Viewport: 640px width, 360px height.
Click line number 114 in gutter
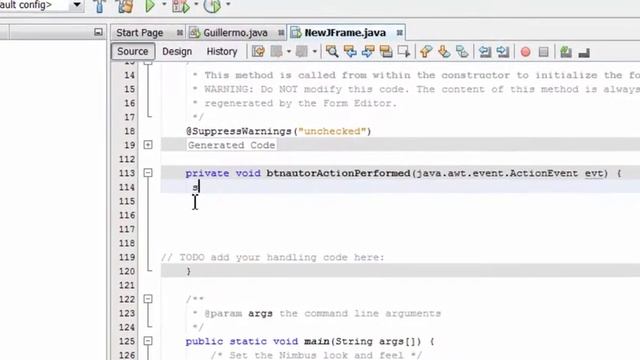click(127, 187)
